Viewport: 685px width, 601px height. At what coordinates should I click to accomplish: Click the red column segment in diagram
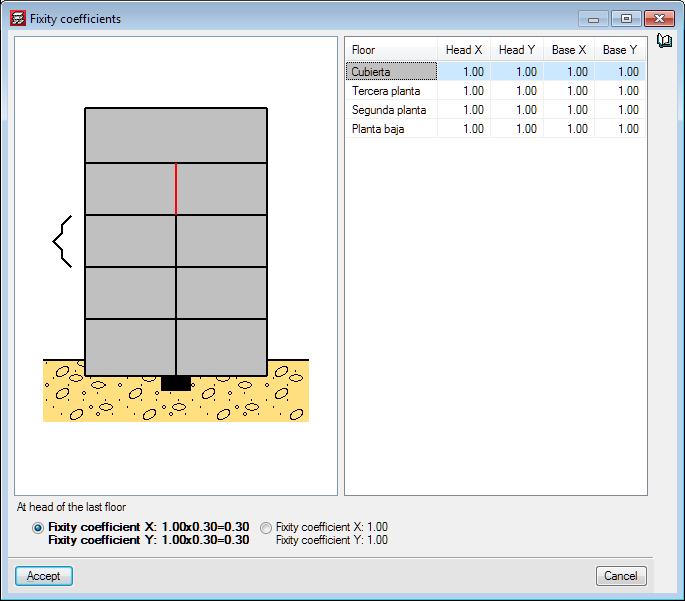tap(176, 189)
